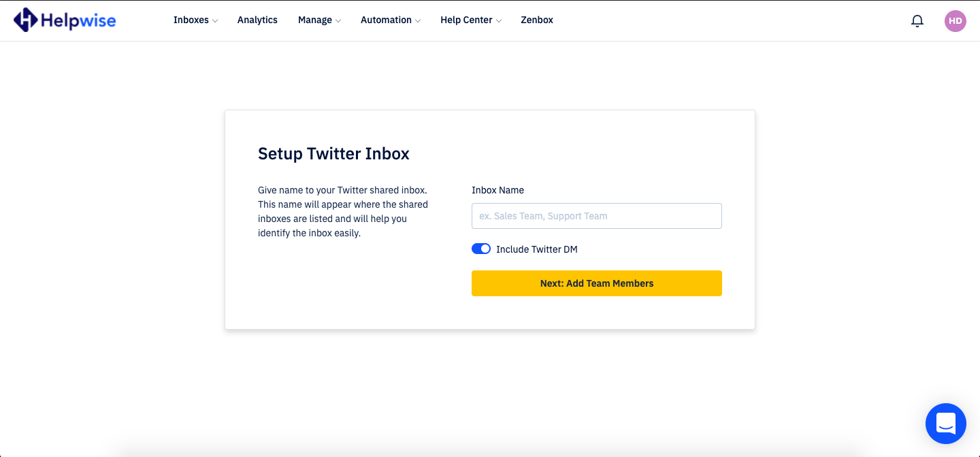Focus the Sales Team placeholder field
The image size is (980, 457).
pos(596,215)
